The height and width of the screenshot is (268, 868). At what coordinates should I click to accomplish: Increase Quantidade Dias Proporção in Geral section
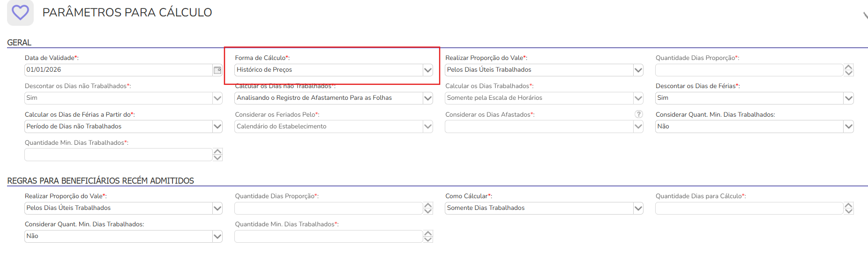[848, 67]
